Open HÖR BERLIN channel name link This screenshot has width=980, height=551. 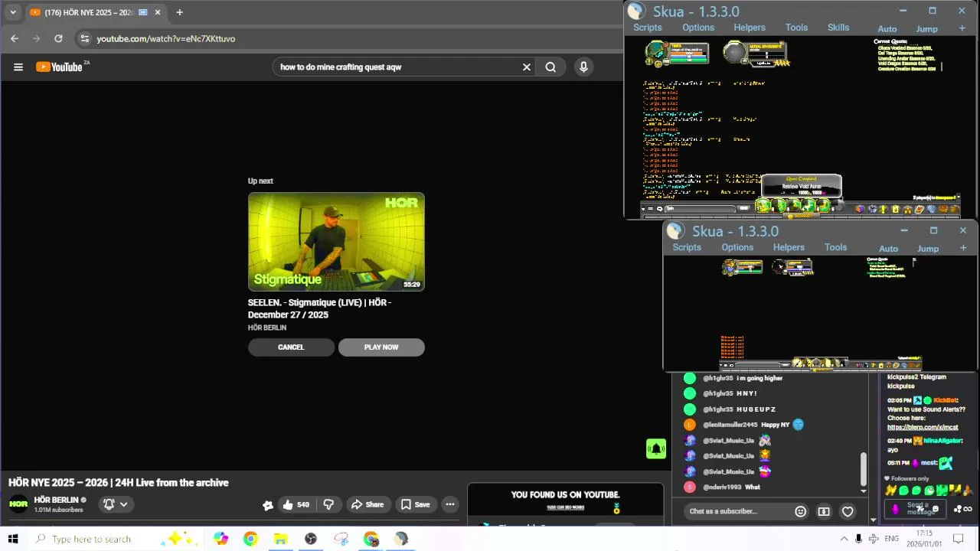pos(56,500)
